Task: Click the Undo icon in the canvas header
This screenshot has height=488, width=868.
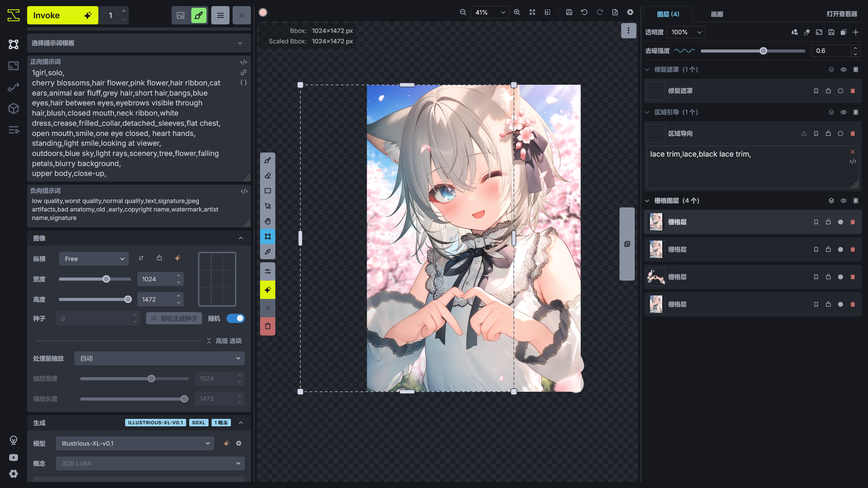Action: tap(584, 12)
